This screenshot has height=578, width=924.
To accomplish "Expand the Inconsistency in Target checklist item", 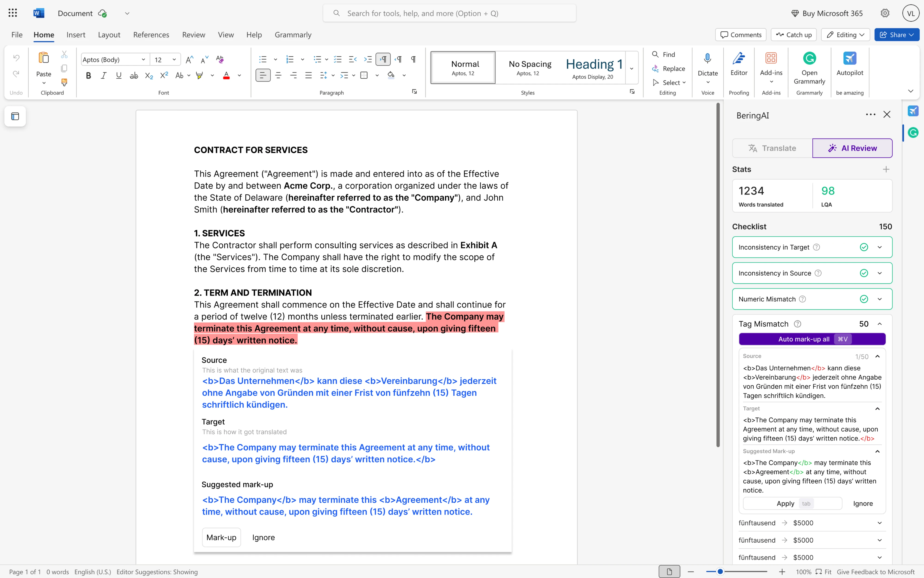I will (x=880, y=247).
